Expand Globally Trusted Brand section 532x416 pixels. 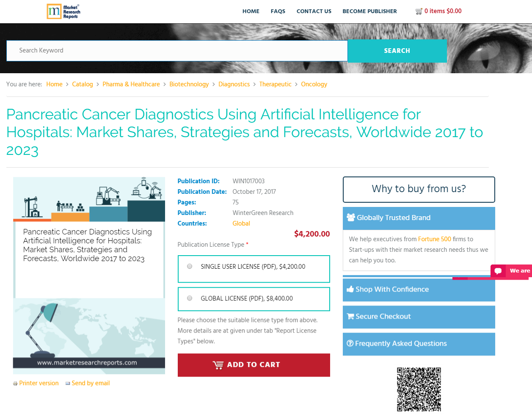point(419,218)
